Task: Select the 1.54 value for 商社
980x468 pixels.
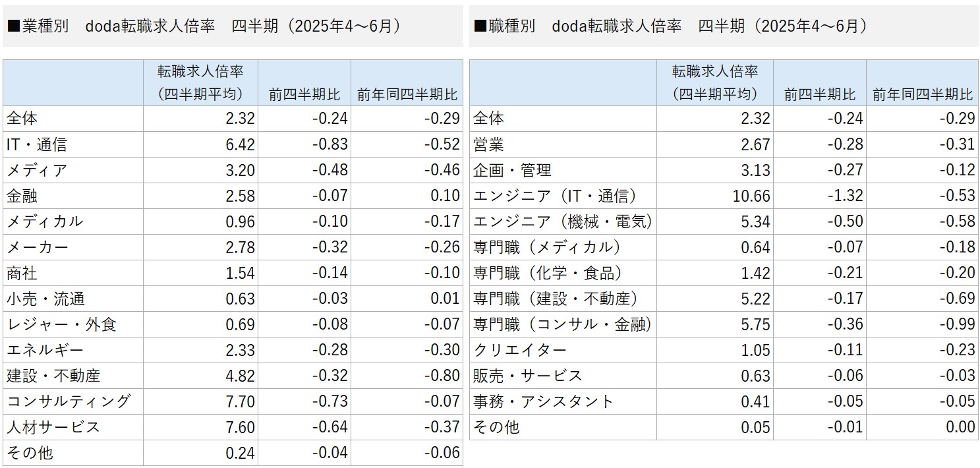Action: coord(240,273)
